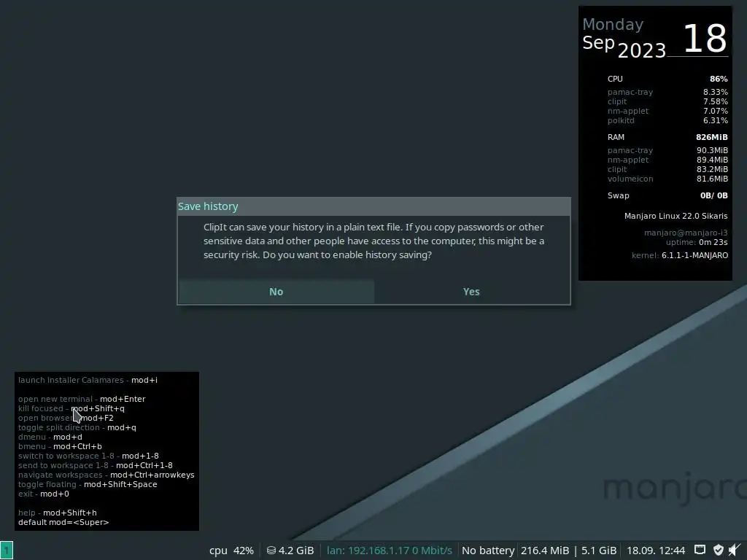Click the Monday Sep 2023 date heading
747x560 pixels.
624,38
